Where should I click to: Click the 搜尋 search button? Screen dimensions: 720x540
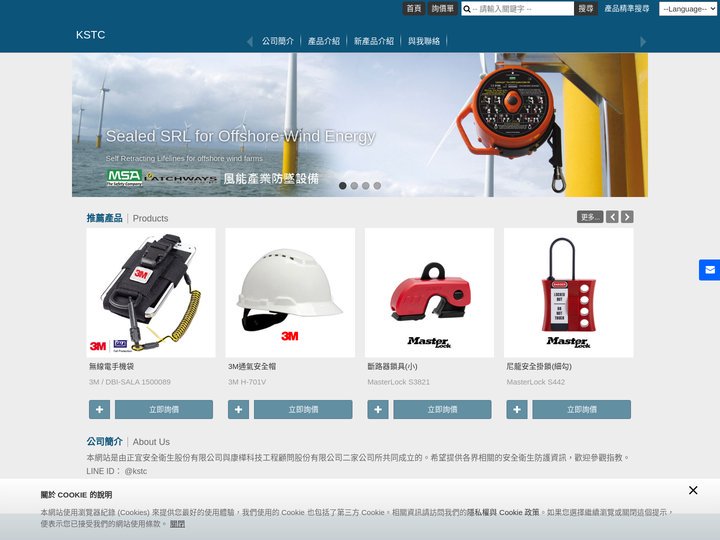[x=586, y=8]
